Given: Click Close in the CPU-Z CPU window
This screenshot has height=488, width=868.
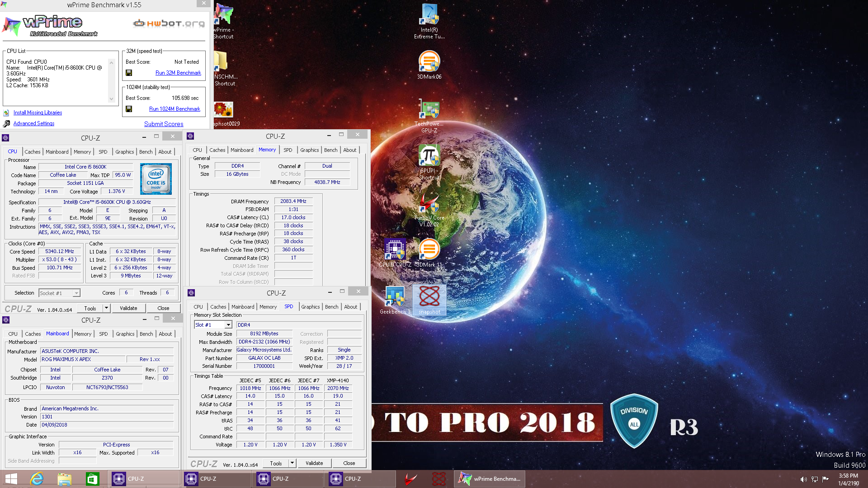Looking at the screenshot, I should 163,308.
